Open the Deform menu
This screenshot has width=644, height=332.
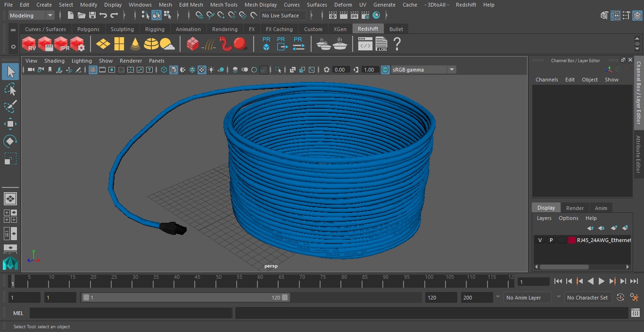pos(343,5)
